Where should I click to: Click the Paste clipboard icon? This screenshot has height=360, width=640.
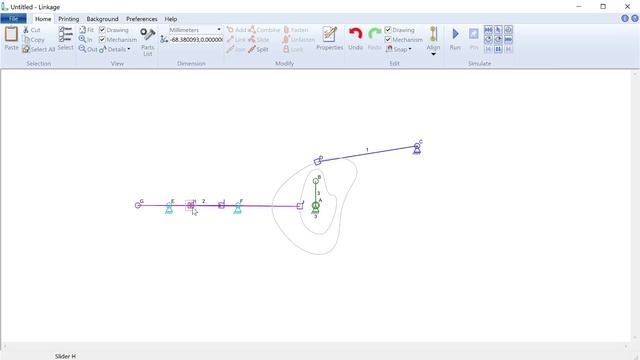click(11, 34)
